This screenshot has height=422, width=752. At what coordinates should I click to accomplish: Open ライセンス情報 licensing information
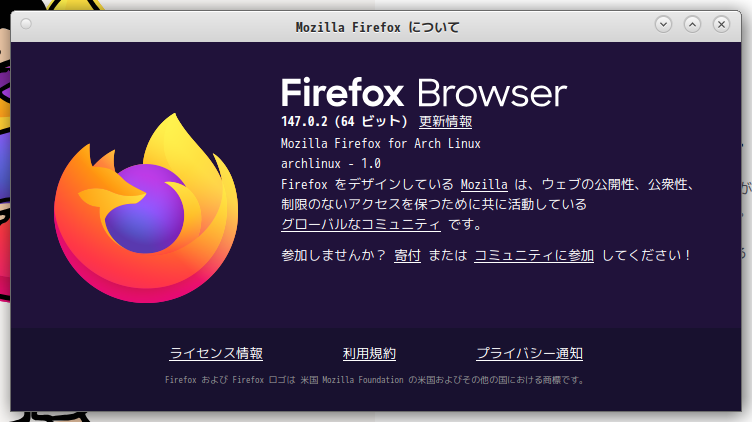pos(216,353)
